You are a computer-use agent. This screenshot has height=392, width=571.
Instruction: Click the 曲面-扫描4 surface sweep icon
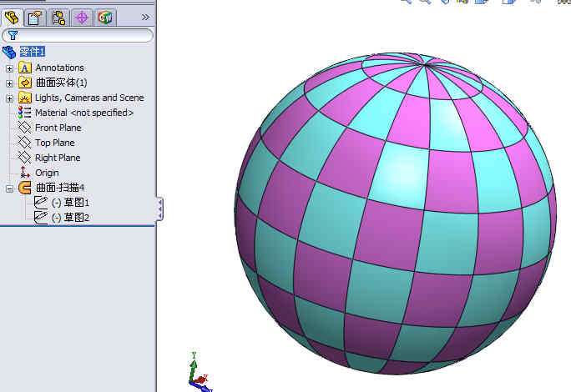25,188
